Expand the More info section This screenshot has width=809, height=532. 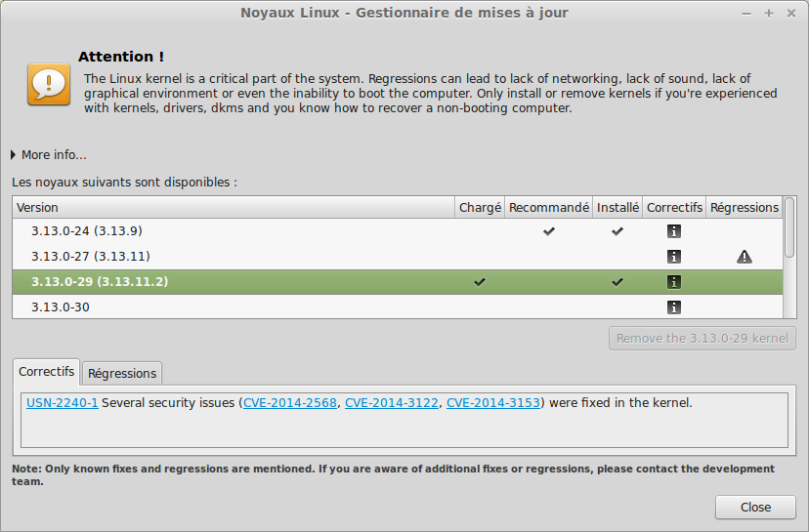[49, 154]
